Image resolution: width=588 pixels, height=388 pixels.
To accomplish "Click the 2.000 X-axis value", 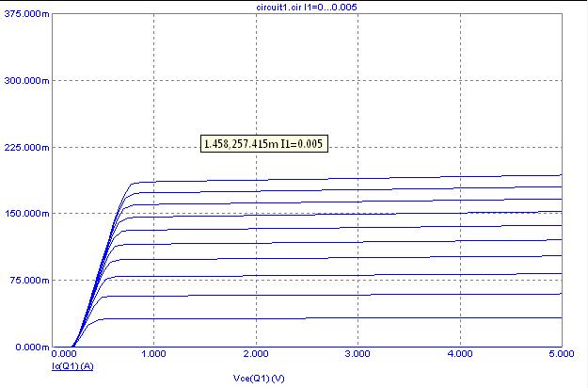I will tap(256, 354).
